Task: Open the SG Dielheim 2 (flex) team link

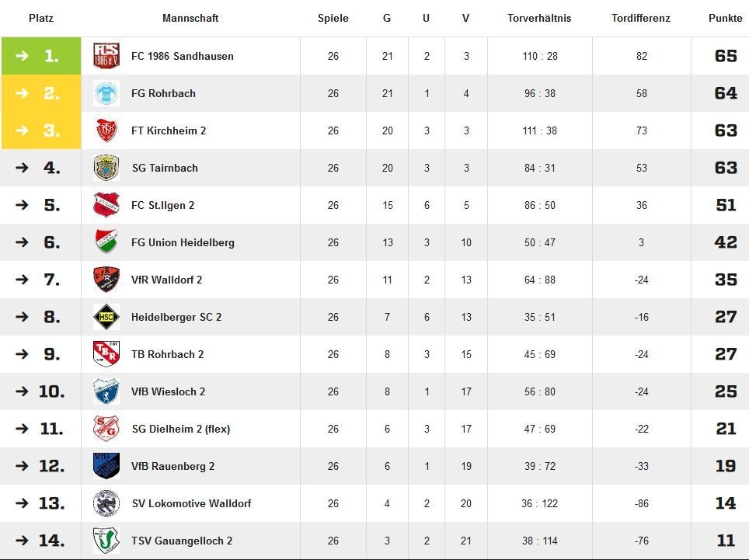Action: (181, 429)
